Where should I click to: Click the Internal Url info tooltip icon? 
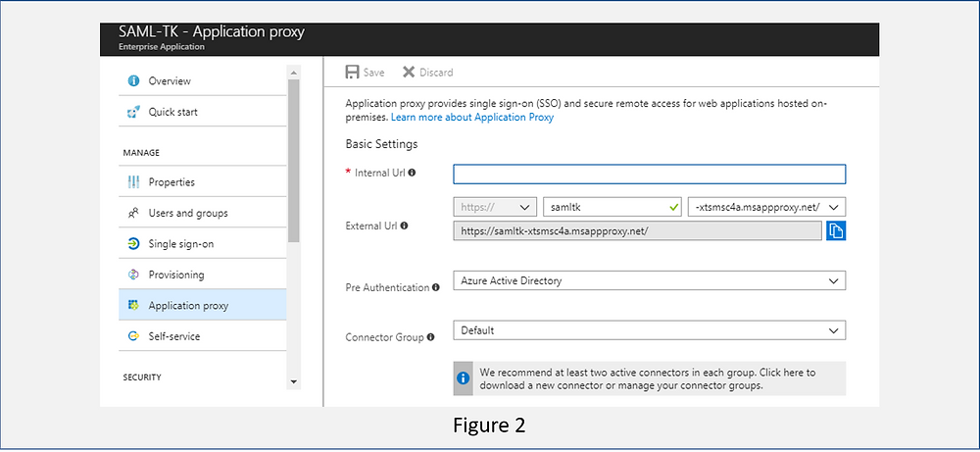coord(412,172)
